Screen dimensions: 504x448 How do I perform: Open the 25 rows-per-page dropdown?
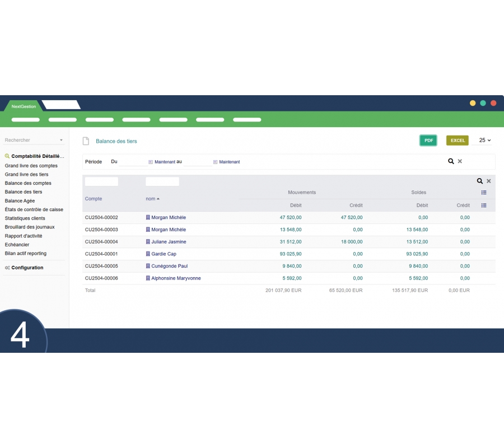tap(485, 141)
